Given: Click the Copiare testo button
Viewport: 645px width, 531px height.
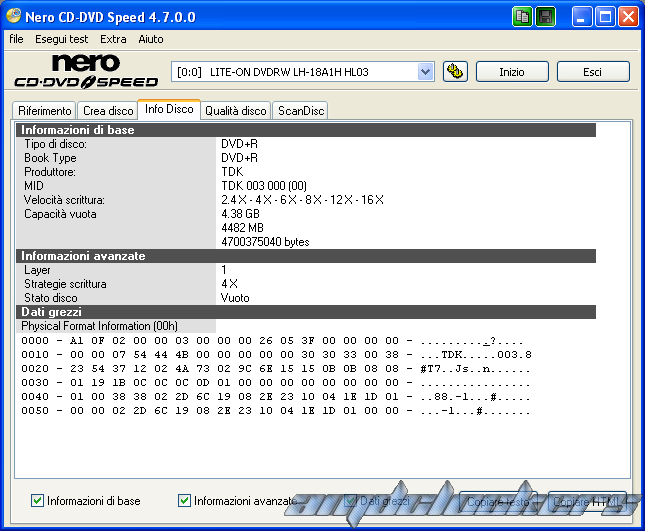Looking at the screenshot, I should (500, 501).
